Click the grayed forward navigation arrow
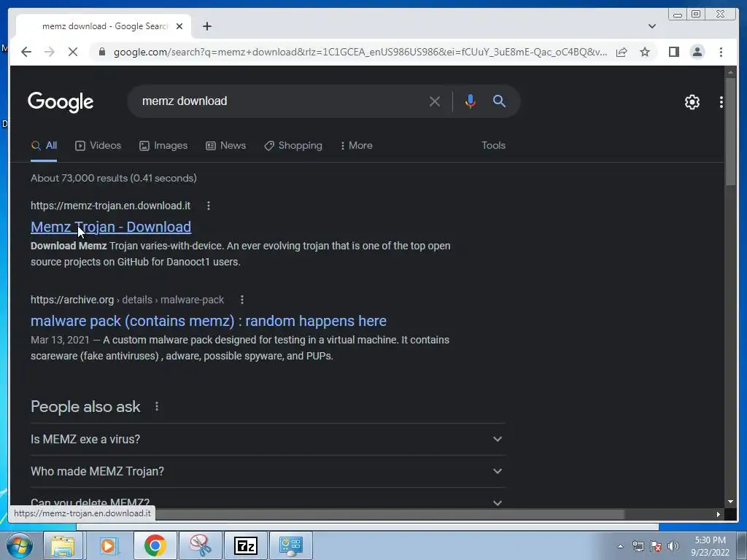 [50, 52]
